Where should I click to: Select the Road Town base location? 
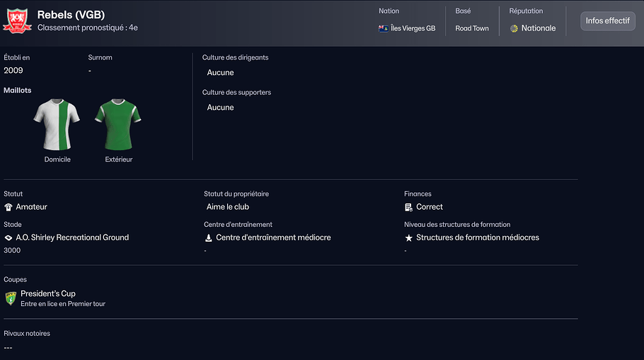pos(472,28)
